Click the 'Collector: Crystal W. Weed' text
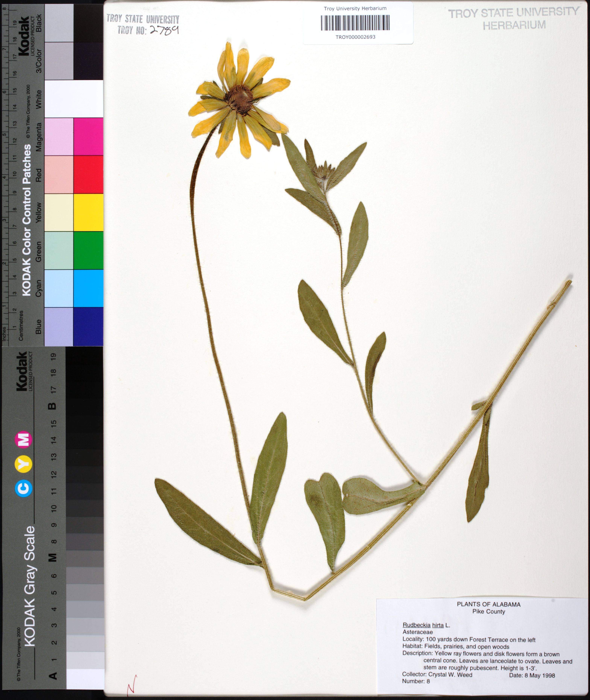 point(437,675)
